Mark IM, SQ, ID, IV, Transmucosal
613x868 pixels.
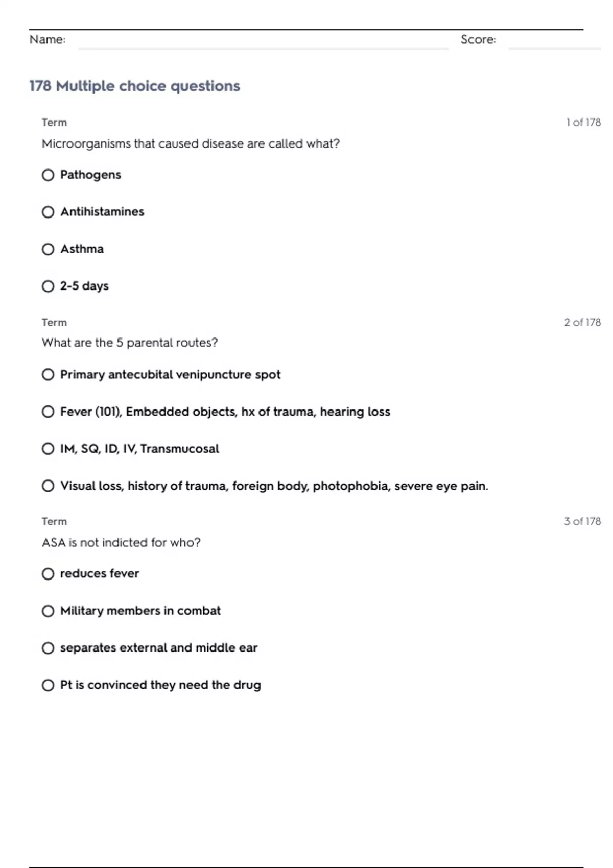click(48, 449)
